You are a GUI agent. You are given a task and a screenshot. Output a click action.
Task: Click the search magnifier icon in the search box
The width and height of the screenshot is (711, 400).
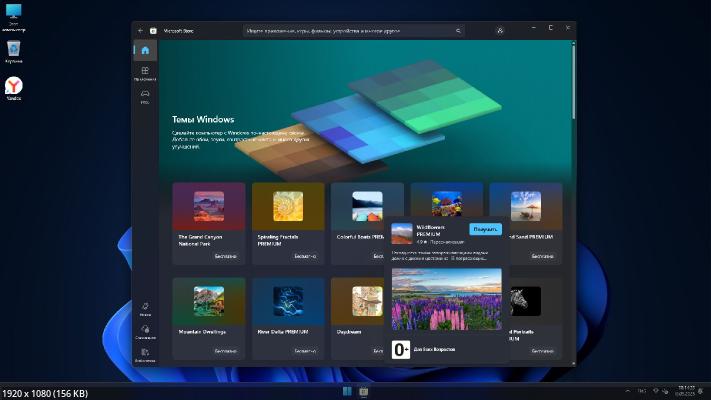(x=461, y=31)
